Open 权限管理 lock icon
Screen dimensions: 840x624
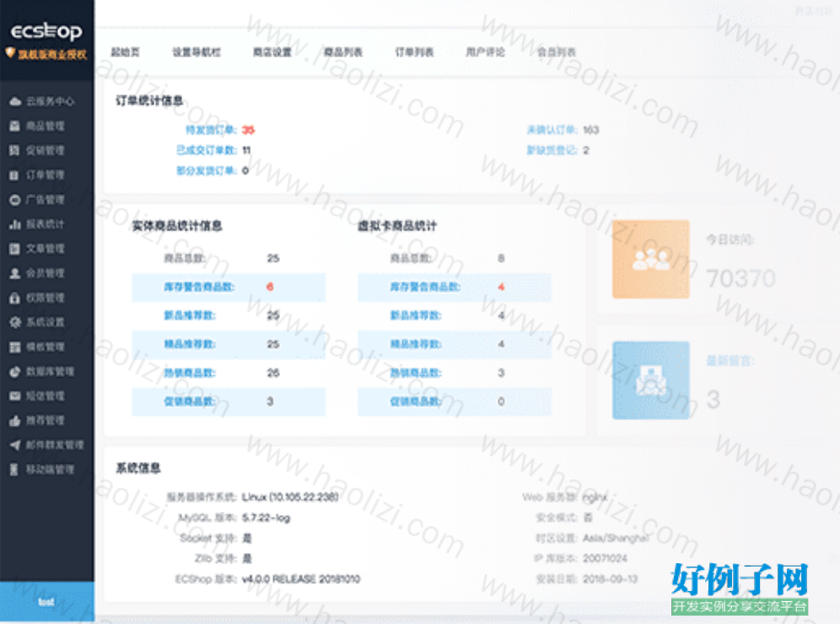[x=15, y=298]
